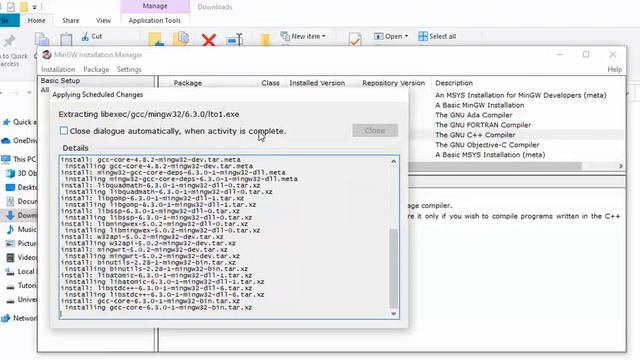Click Package column header
This screenshot has height=360, width=640.
[x=187, y=83]
